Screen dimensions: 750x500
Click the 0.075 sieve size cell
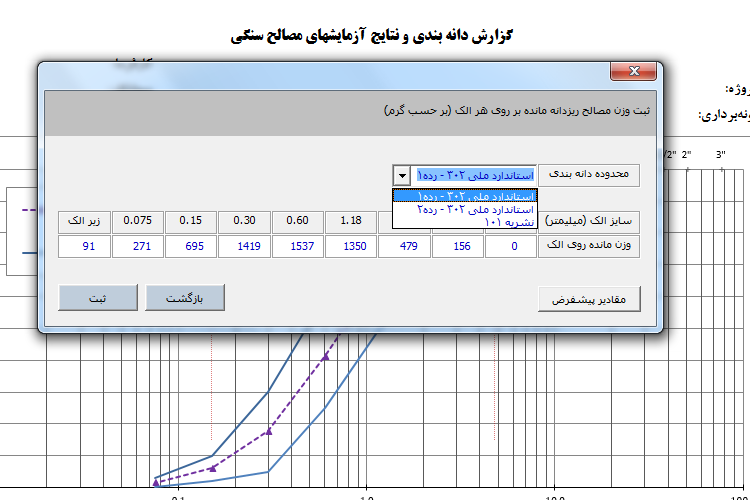point(138,221)
